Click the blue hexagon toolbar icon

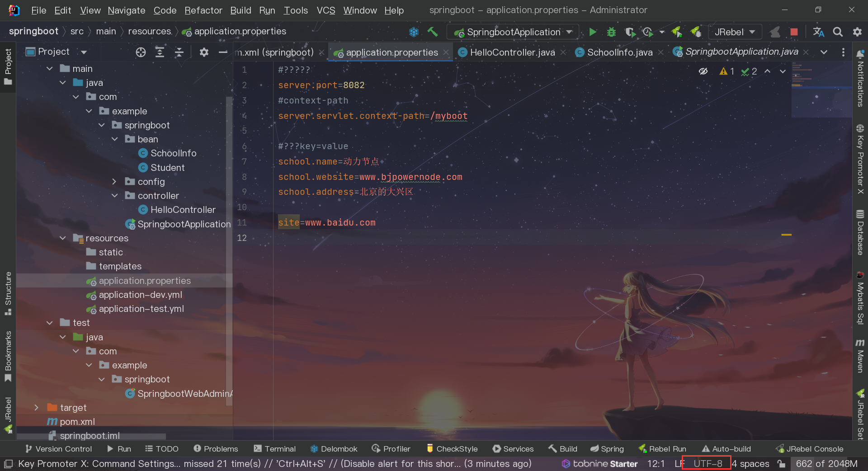(414, 32)
